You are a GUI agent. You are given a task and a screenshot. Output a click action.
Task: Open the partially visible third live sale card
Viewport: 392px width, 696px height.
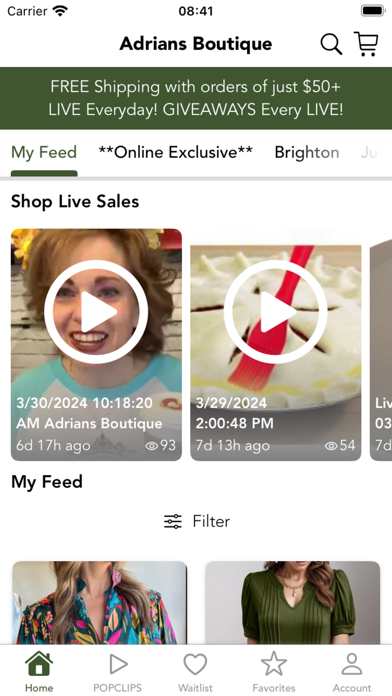coord(381,344)
